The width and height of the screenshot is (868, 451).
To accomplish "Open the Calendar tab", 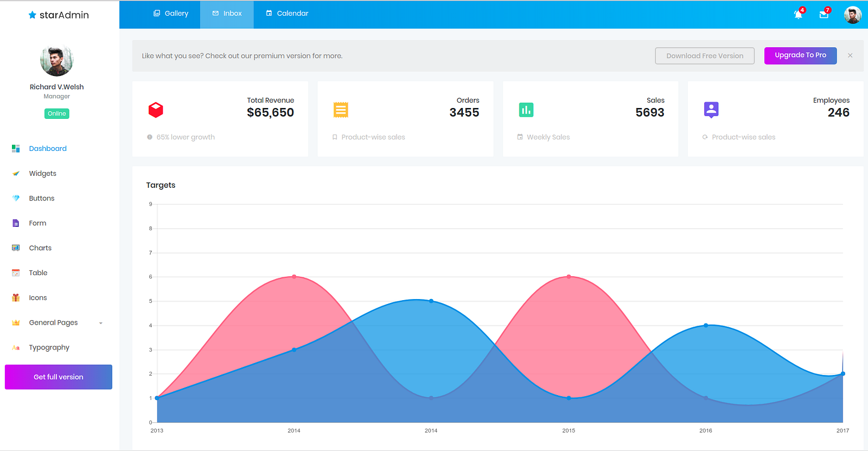I will pos(287,14).
